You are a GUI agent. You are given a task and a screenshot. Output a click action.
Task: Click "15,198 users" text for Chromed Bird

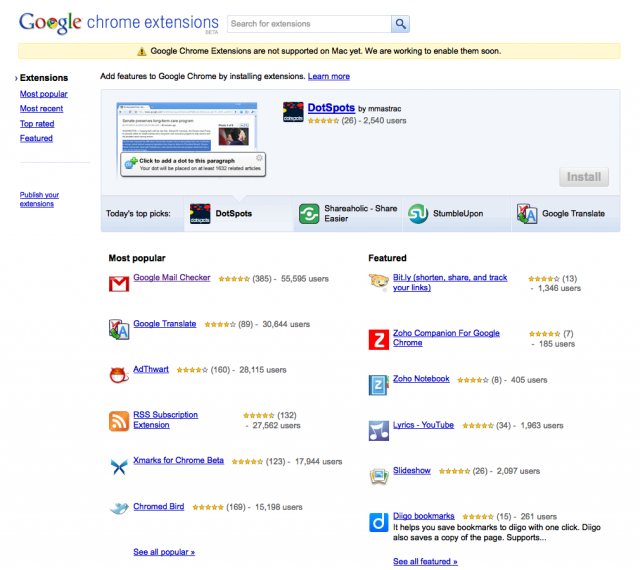279,508
